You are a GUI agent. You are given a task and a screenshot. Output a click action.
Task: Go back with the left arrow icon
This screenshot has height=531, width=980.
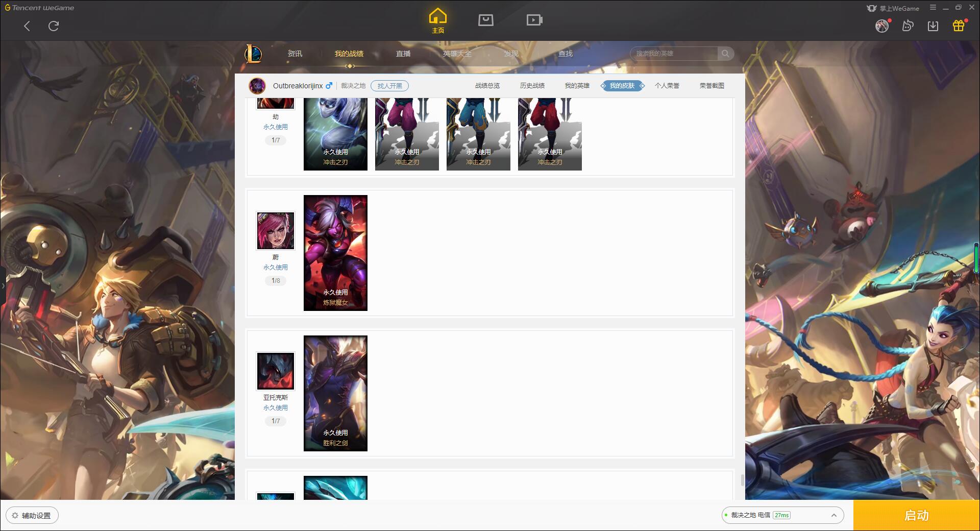27,26
